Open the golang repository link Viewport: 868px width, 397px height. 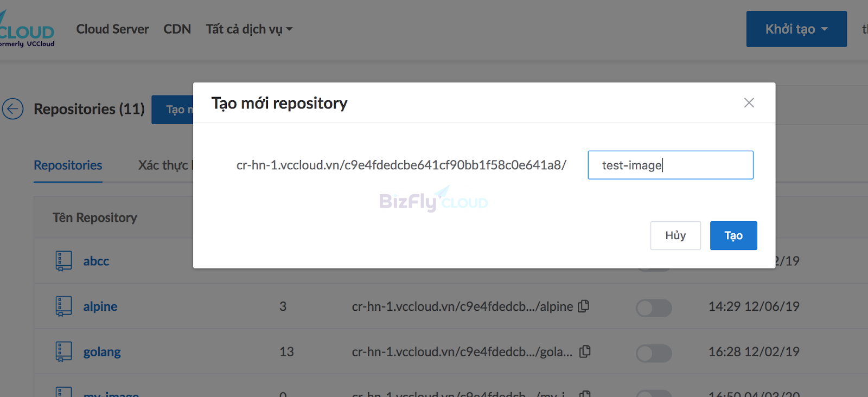click(x=102, y=352)
